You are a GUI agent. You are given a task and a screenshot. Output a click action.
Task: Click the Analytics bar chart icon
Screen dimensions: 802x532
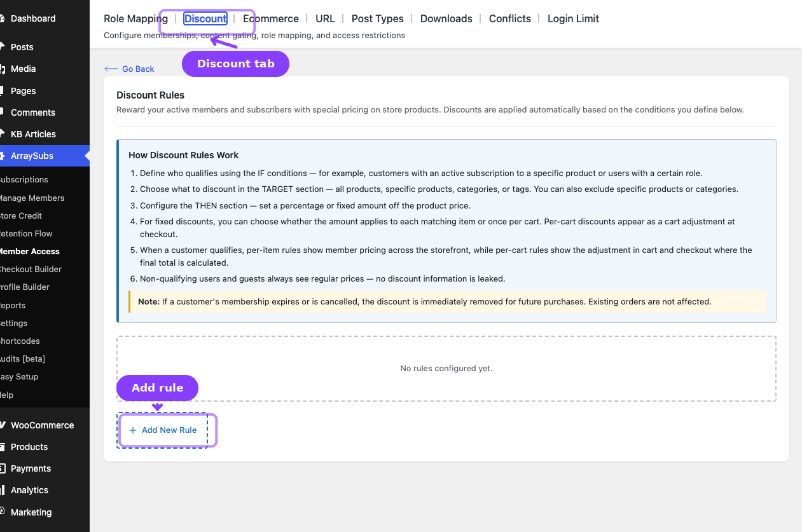tap(3, 490)
